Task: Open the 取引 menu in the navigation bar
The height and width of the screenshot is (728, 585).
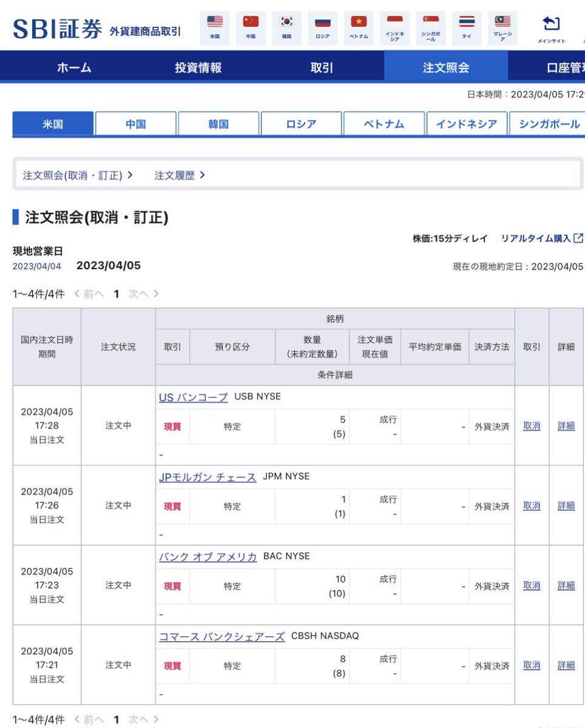Action: pyautogui.click(x=322, y=67)
